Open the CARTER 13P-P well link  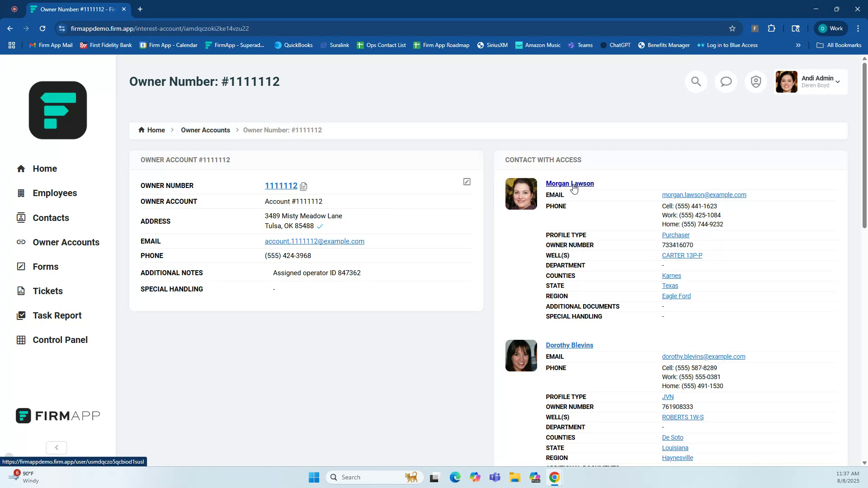(682, 255)
